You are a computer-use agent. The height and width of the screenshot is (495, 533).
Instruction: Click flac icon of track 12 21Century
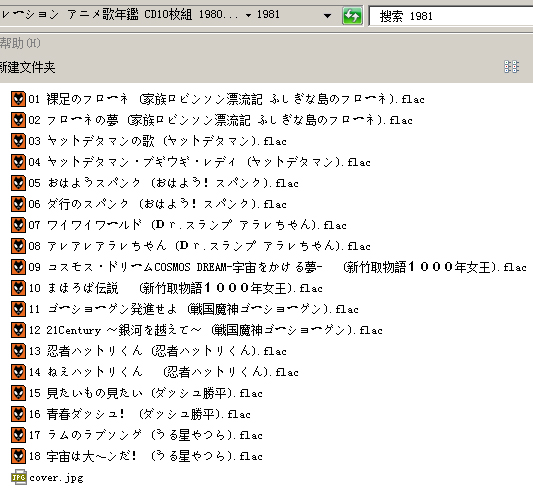pyautogui.click(x=18, y=330)
